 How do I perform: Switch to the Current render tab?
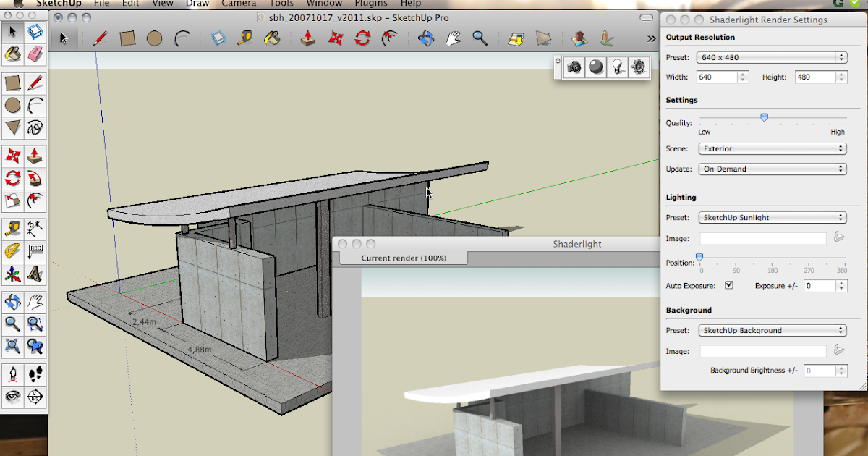pyautogui.click(x=403, y=258)
